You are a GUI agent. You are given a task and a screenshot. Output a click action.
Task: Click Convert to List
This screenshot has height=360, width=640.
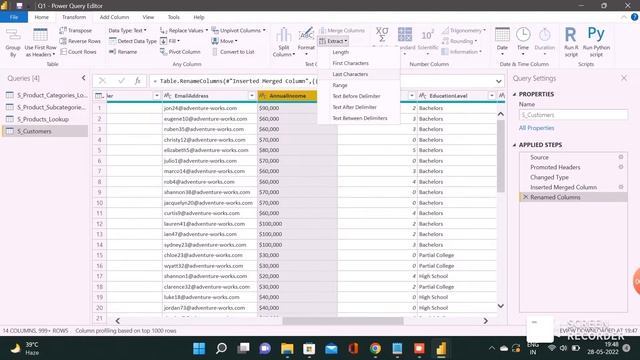[233, 52]
